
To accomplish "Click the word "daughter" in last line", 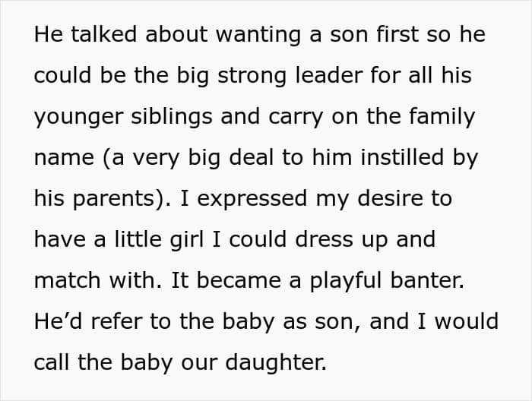I will pos(276,363).
